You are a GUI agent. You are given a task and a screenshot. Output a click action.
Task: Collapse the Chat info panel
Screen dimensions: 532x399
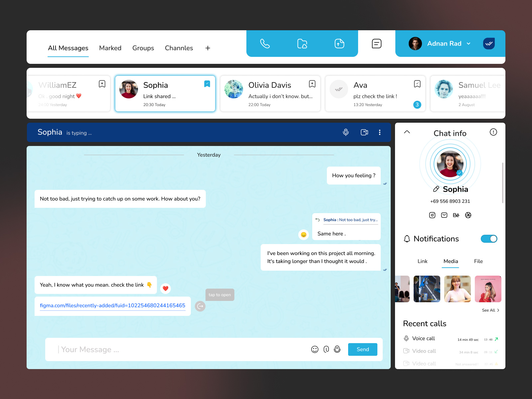click(407, 132)
